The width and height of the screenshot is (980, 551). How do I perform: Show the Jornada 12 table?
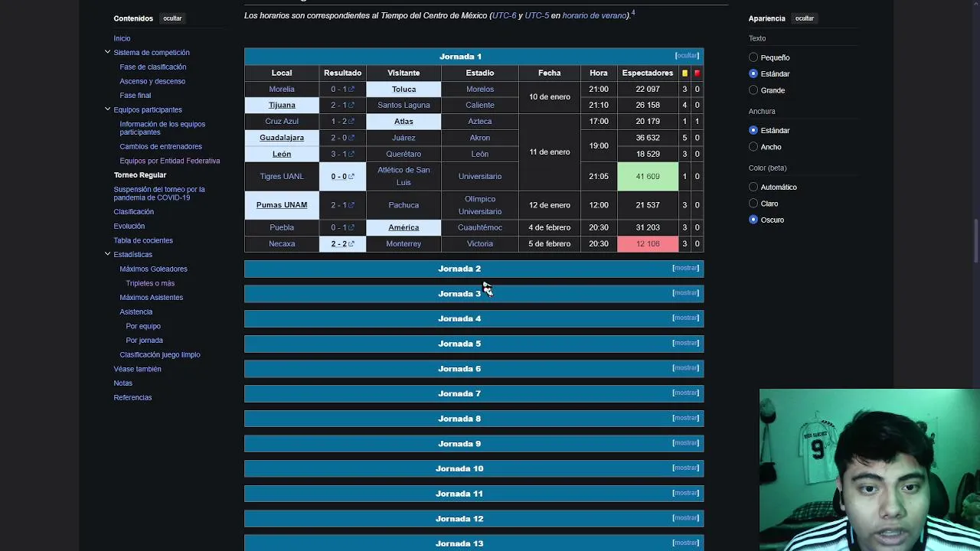tap(685, 518)
